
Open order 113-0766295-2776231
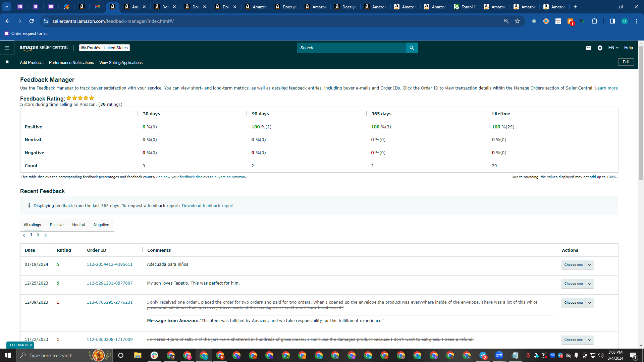[110, 302]
